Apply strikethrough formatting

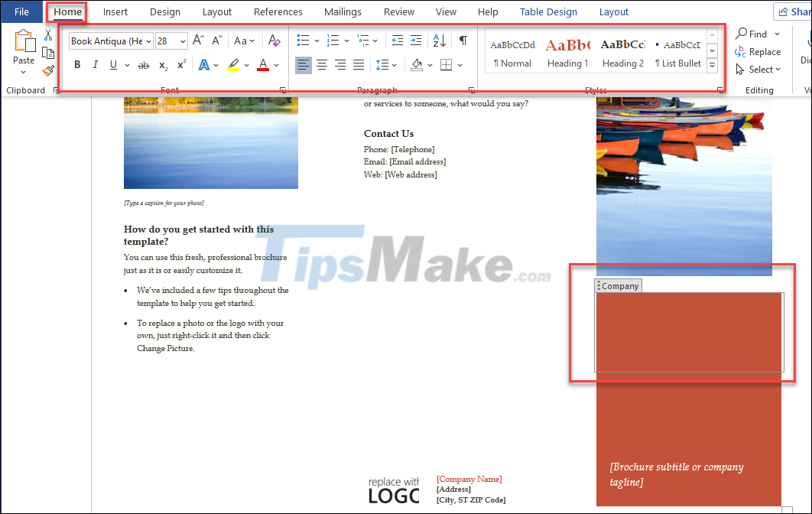[142, 64]
